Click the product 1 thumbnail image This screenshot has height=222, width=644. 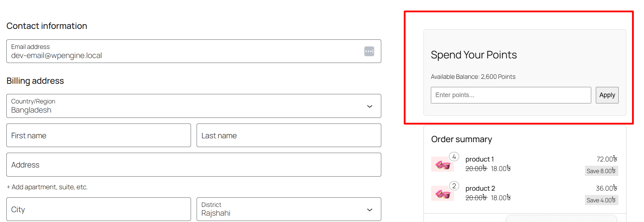pos(442,164)
